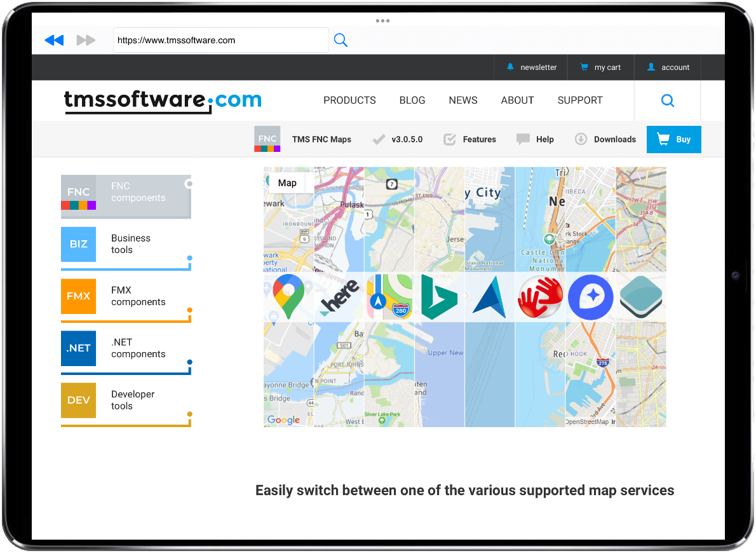
Task: Subscribe via the newsletter link
Action: point(532,67)
